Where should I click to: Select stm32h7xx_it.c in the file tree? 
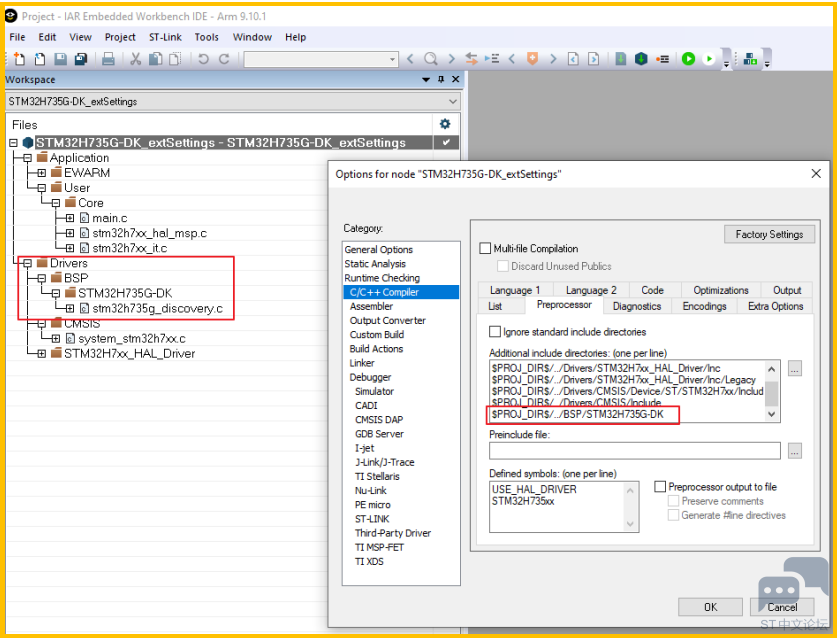(130, 248)
